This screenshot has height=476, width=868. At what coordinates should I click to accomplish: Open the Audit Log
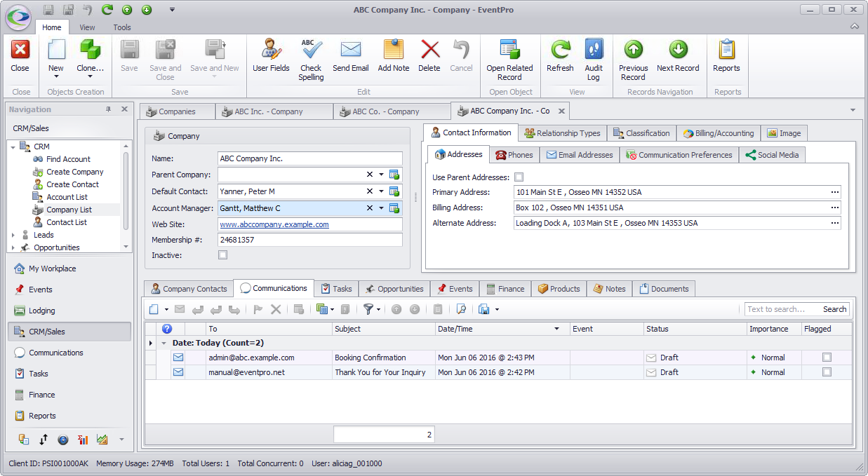(x=594, y=60)
